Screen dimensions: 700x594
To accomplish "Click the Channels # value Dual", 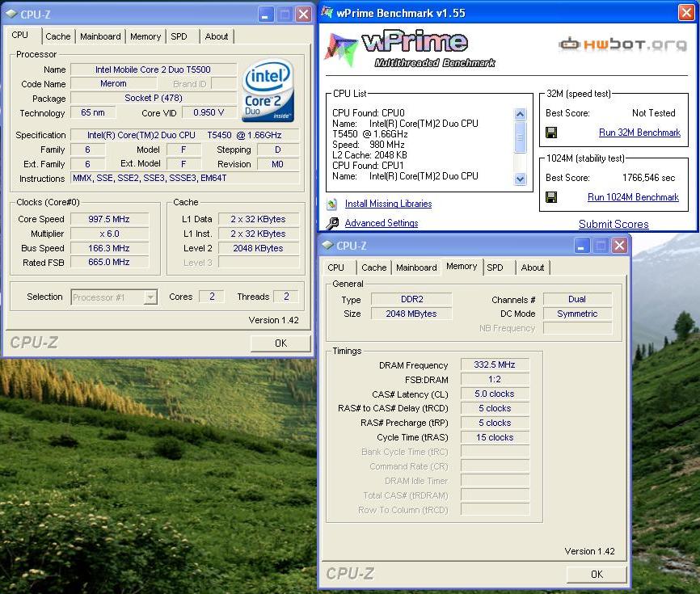I will click(x=577, y=299).
